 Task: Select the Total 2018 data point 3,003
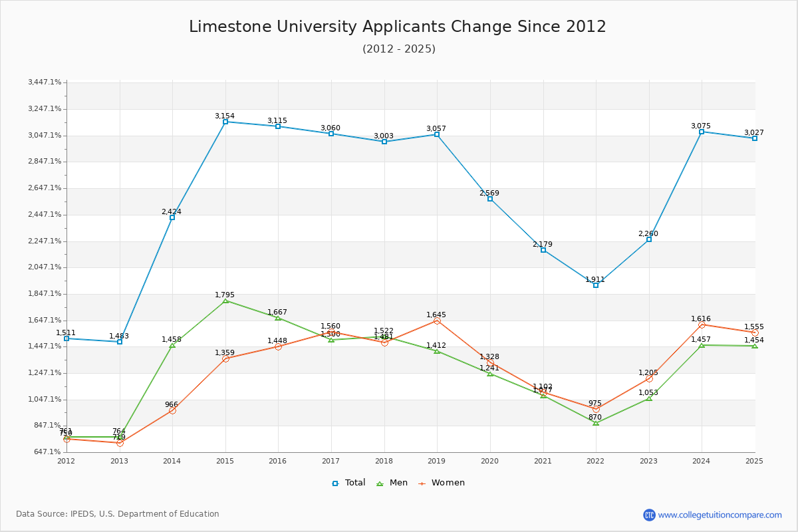[384, 142]
